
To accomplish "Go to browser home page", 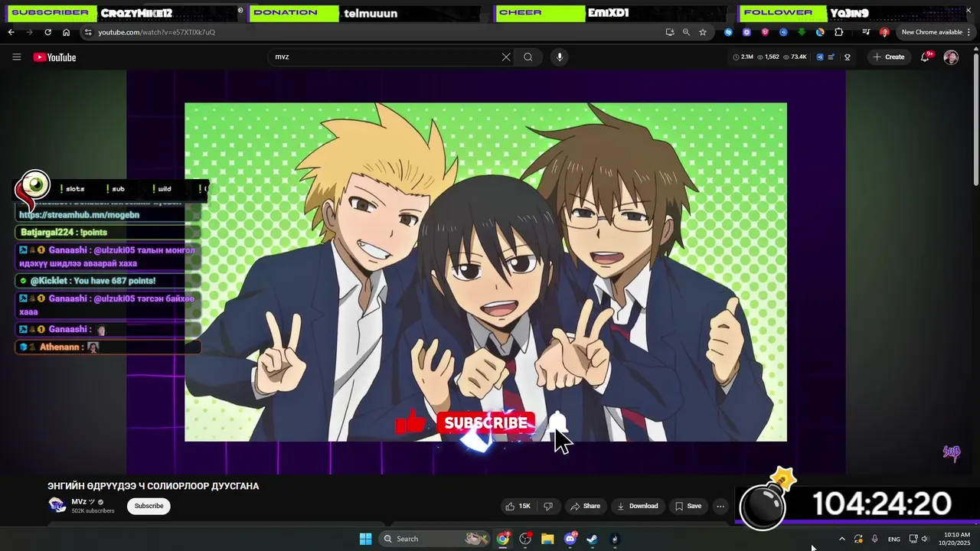I will pyautogui.click(x=67, y=32).
